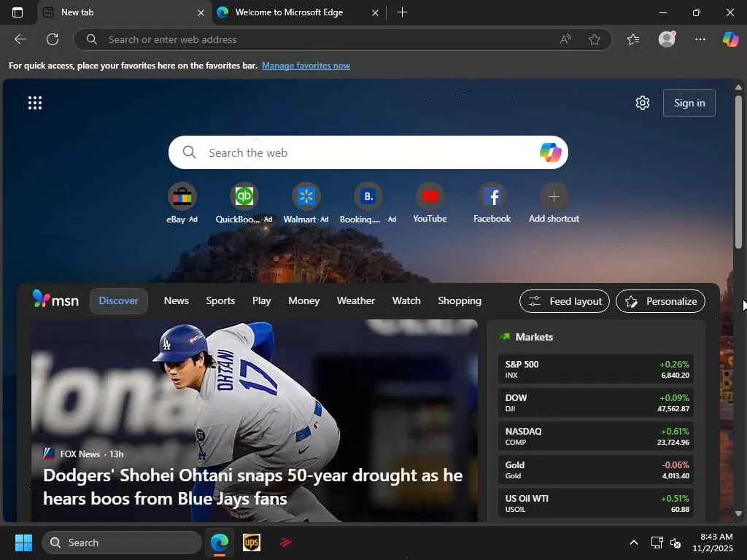747x560 pixels.
Task: Click the msn logo
Action: [x=55, y=300]
